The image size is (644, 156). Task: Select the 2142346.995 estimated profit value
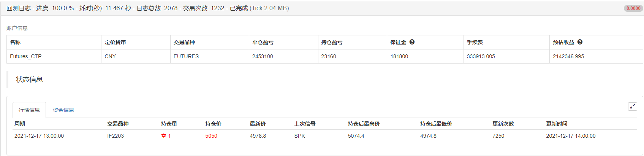click(568, 56)
